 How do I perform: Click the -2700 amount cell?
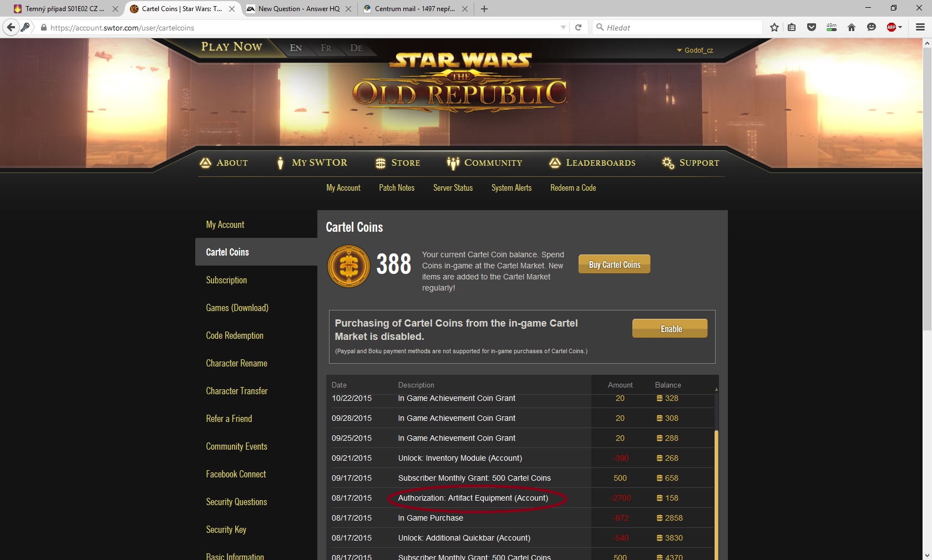coord(620,498)
